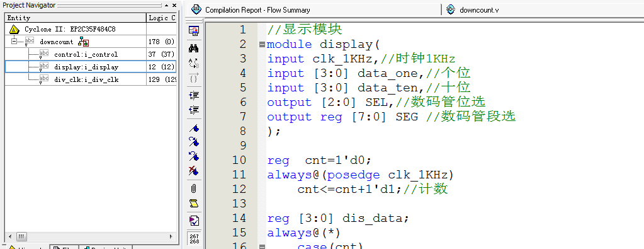The width and height of the screenshot is (644, 249).
Task: Click the hierarchy top-level icon beside downcount
Action: click(83, 42)
